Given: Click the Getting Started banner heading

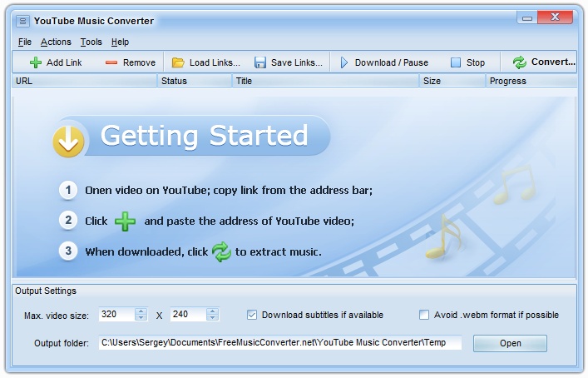Looking at the screenshot, I should [x=204, y=136].
